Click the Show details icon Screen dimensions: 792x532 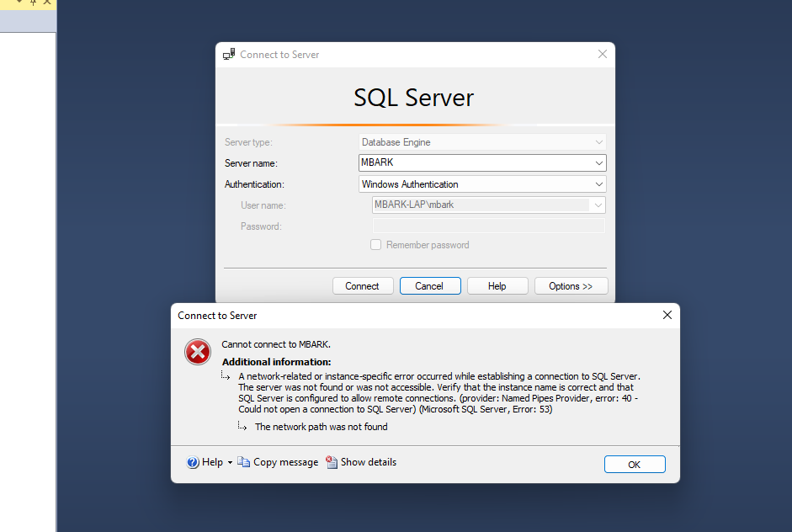click(332, 462)
